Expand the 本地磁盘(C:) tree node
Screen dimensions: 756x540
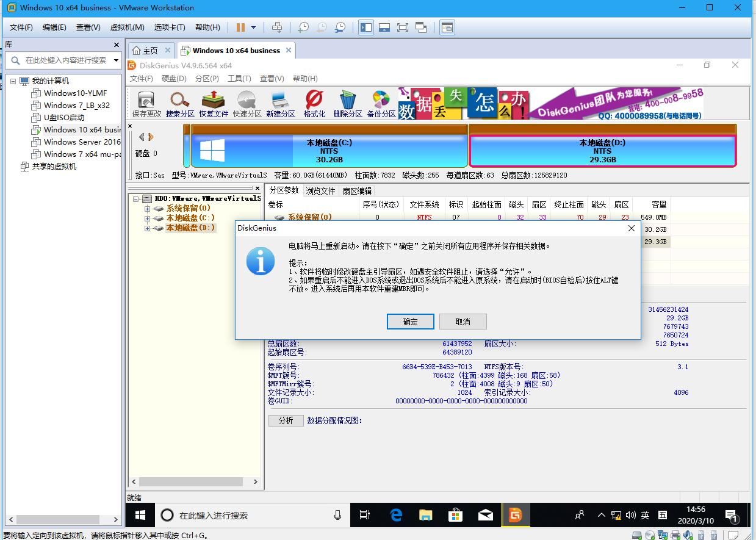[148, 217]
